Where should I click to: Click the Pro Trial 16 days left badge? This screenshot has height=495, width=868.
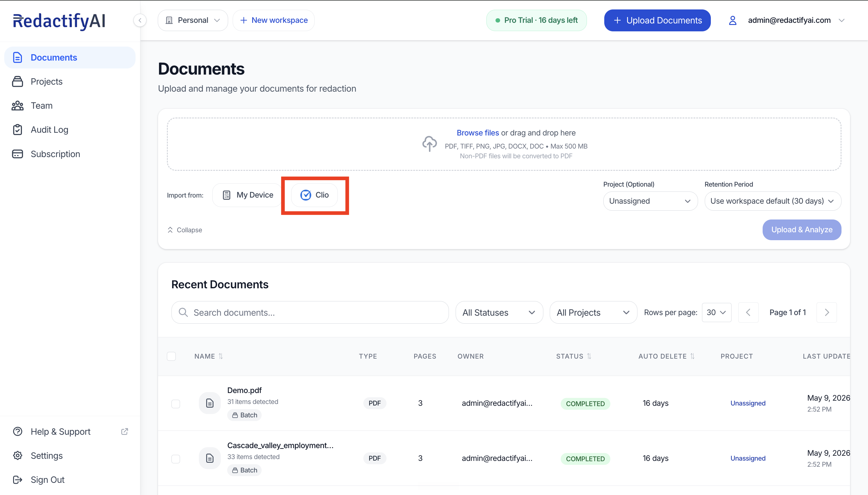536,20
